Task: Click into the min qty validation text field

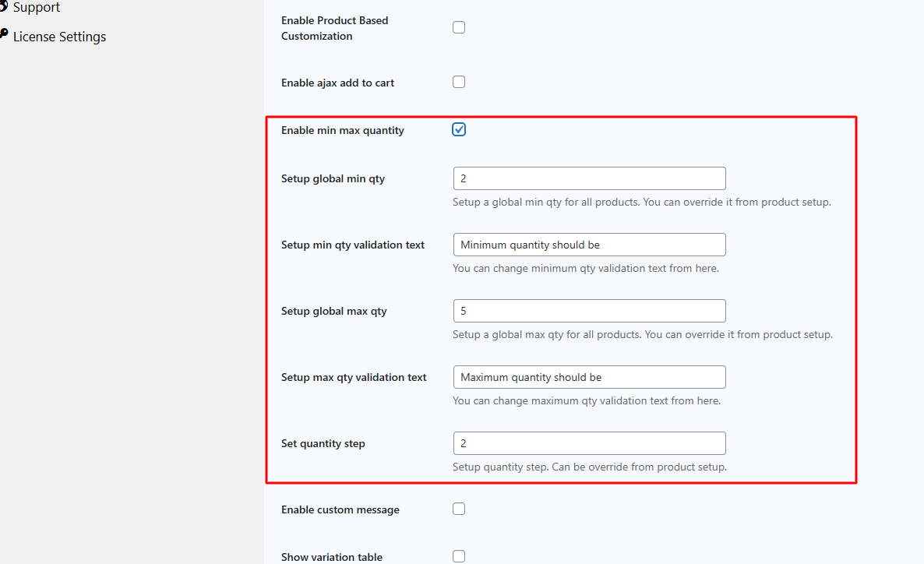Action: point(589,245)
